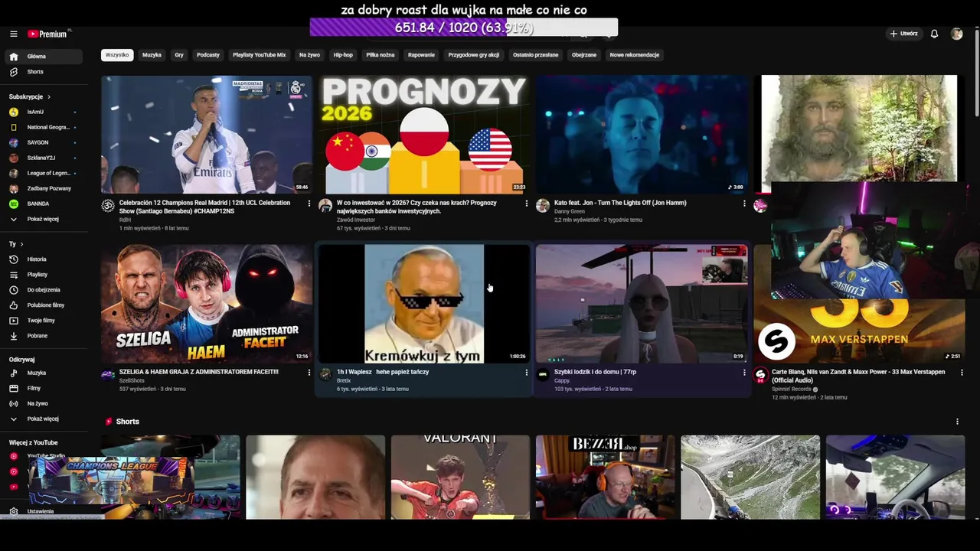Screen dimensions: 980x551
Task: Select Playlisty YouTube Mix chip
Action: coord(259,55)
